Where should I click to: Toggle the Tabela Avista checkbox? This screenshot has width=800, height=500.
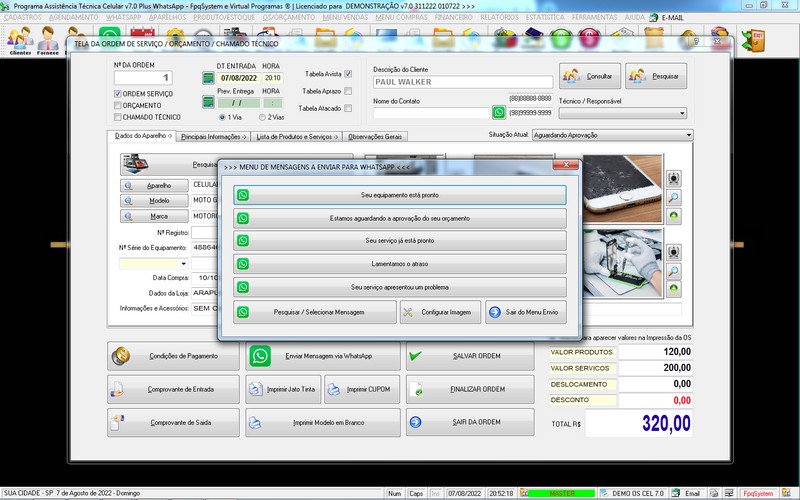(348, 74)
